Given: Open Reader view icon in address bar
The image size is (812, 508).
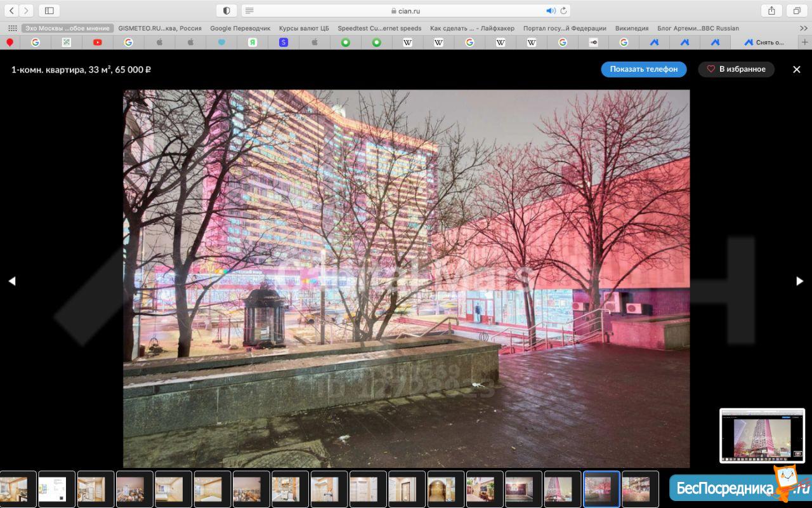Looking at the screenshot, I should tap(249, 11).
